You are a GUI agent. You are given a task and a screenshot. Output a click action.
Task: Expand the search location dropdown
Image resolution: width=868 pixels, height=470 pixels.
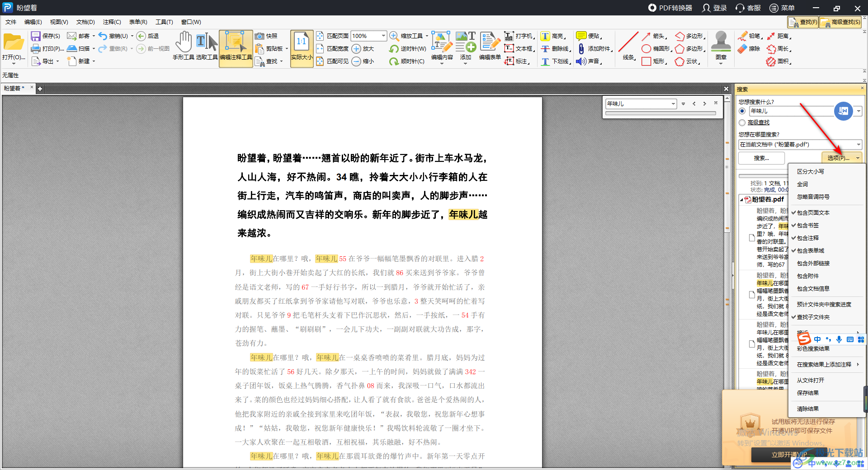tap(858, 145)
